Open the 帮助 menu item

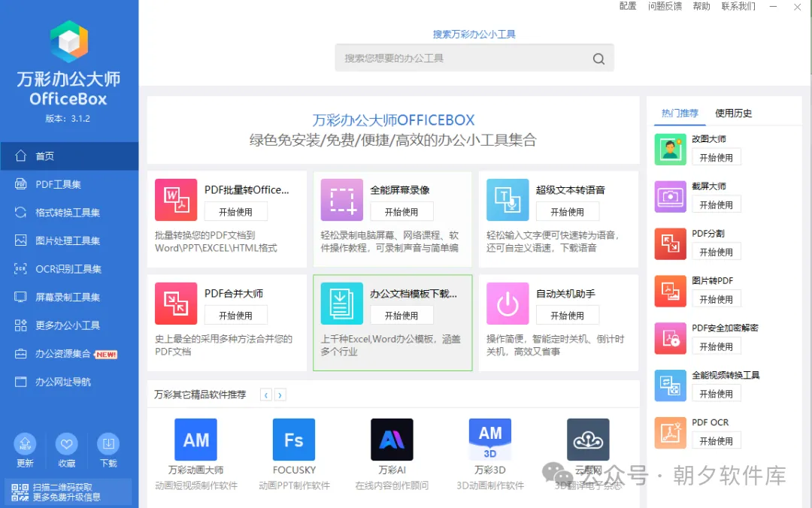click(x=701, y=6)
